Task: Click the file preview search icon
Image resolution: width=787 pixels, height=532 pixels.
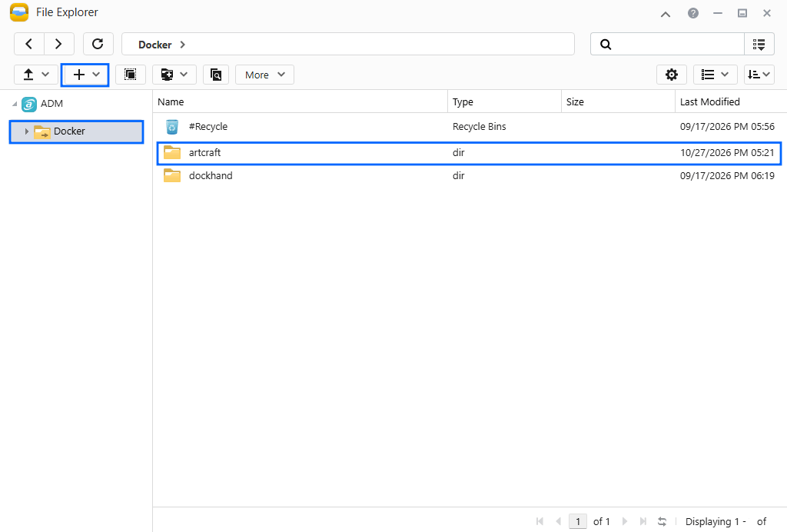Action: pos(216,75)
